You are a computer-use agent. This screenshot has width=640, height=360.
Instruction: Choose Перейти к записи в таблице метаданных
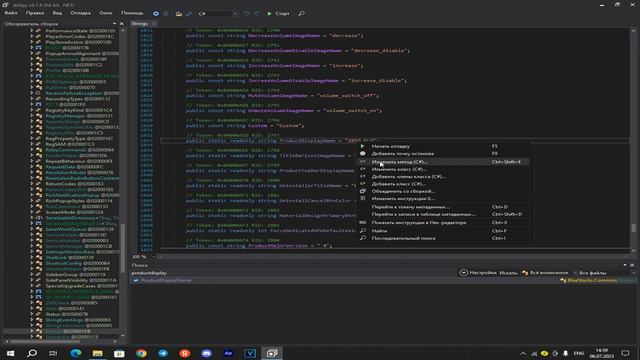(x=444, y=214)
